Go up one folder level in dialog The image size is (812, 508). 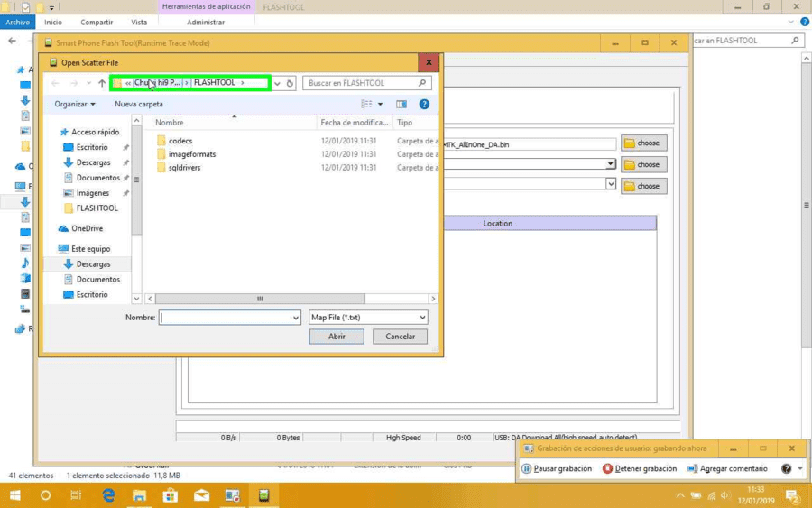102,83
